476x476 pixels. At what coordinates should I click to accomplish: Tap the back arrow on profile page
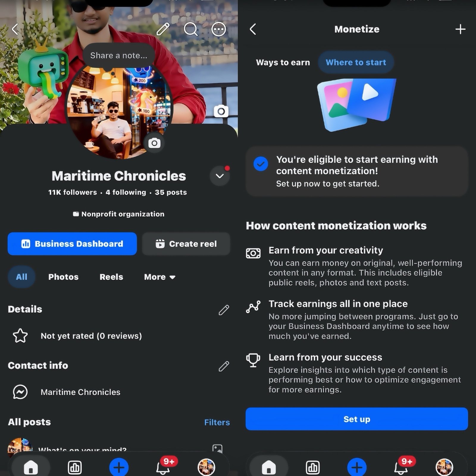(x=15, y=29)
